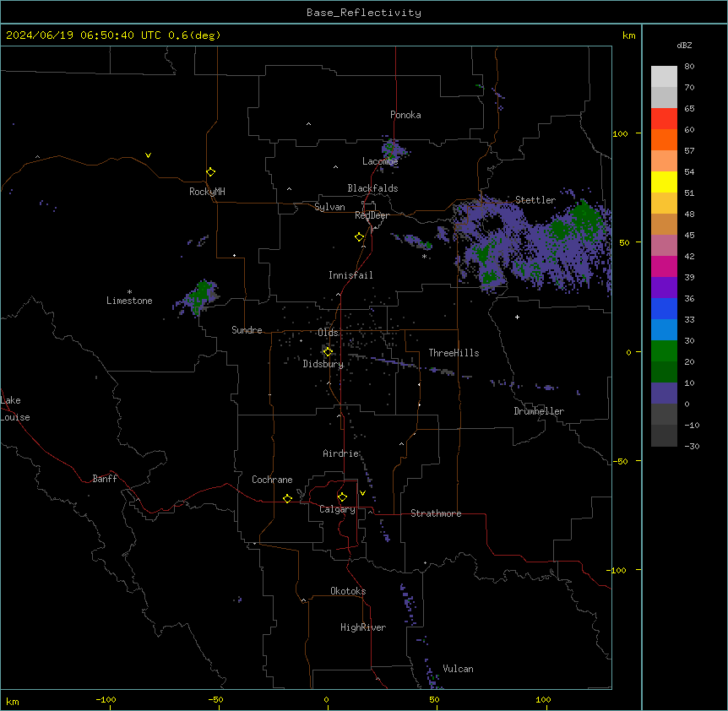The height and width of the screenshot is (711, 728).
Task: Click the radar echo over Lacombe
Action: (x=394, y=149)
